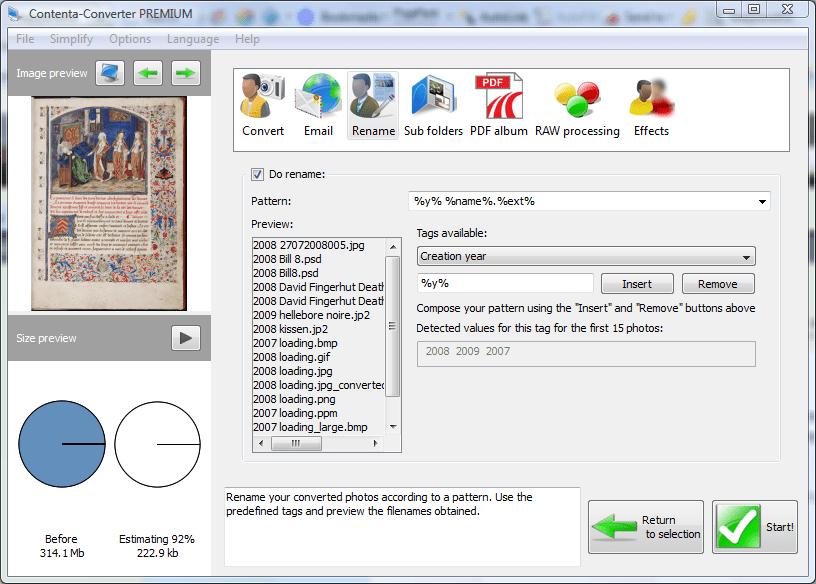Viewport: 816px width, 584px height.
Task: Select '2007 loading.ppm' in preview list
Action: (295, 413)
